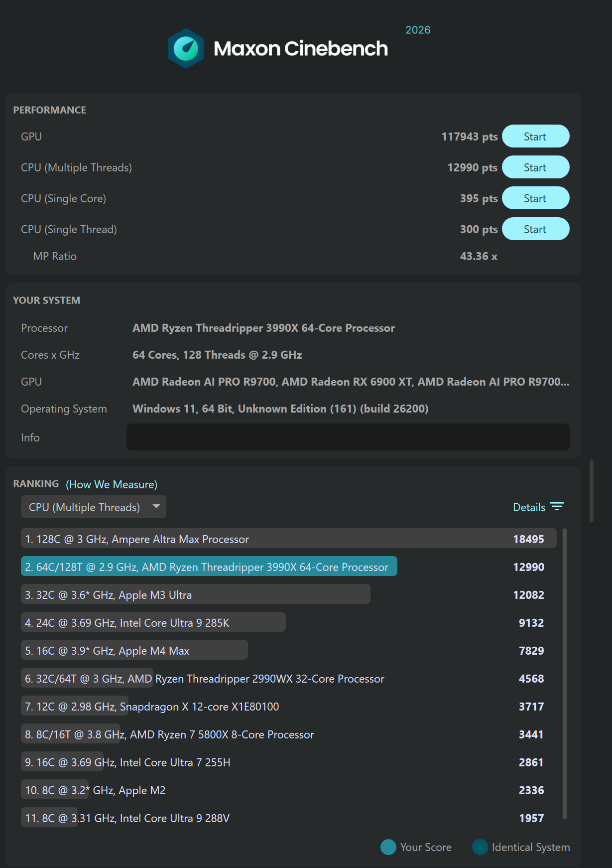Click the 64 Cores, 128 Threads value
The width and height of the screenshot is (612, 868).
(217, 355)
